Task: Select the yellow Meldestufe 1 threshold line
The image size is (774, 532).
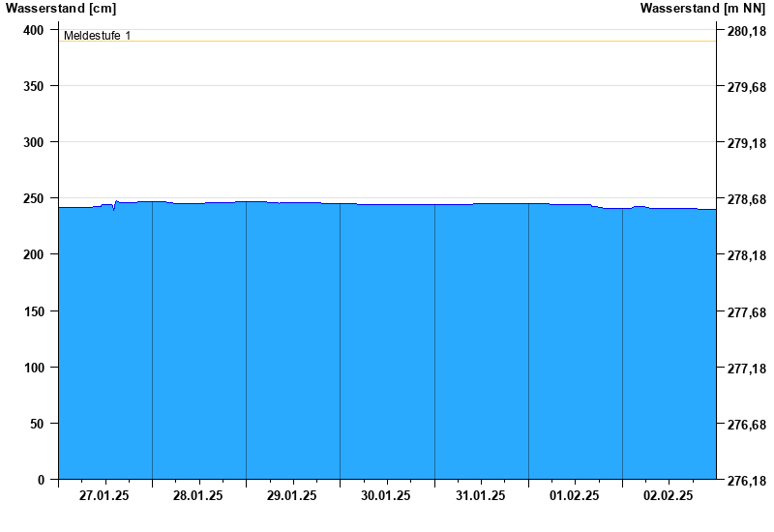Action: point(387,42)
